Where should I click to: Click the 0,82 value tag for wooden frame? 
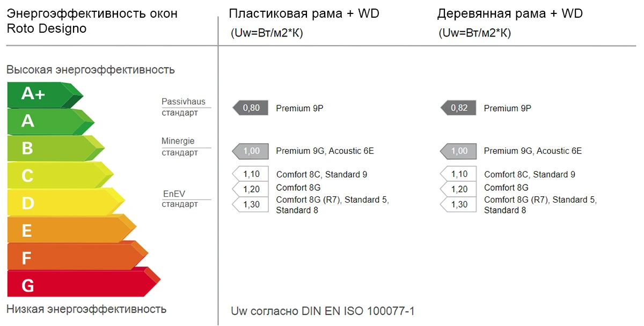tap(458, 108)
